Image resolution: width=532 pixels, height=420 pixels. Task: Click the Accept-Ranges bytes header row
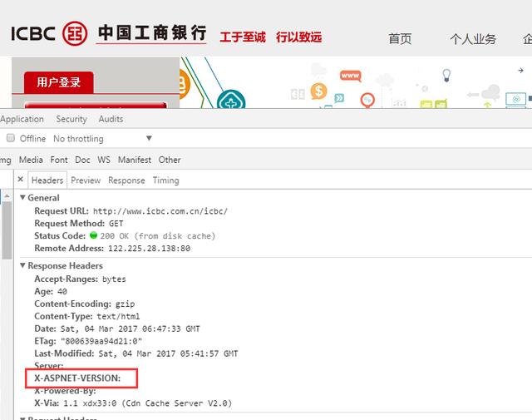(x=80, y=279)
